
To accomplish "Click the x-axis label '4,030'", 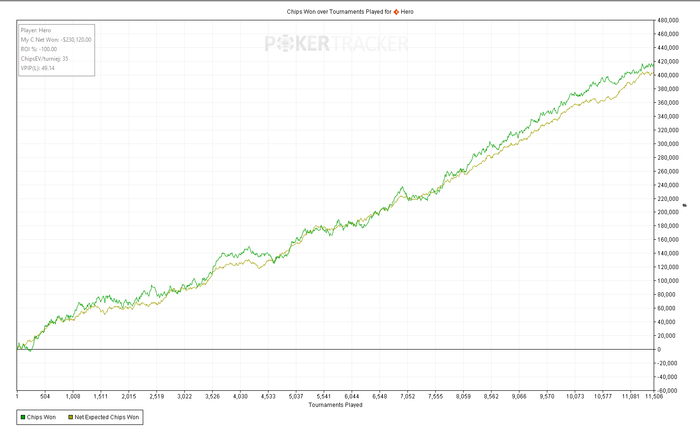I will tap(240, 396).
